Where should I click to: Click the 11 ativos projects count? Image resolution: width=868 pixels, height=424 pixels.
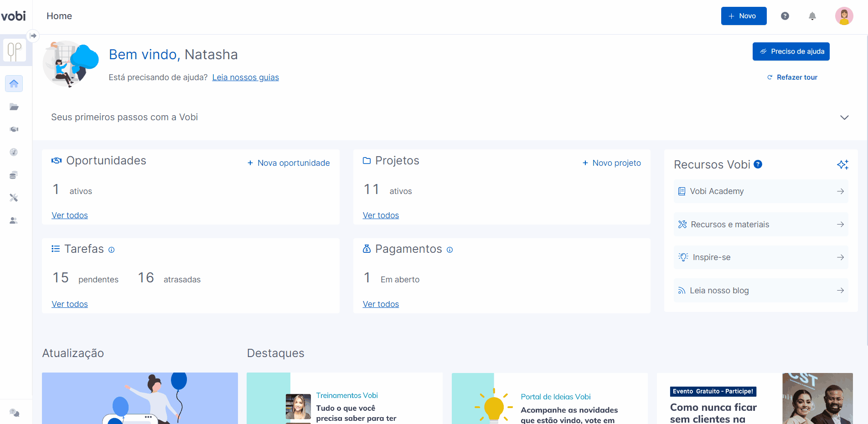pyautogui.click(x=387, y=189)
